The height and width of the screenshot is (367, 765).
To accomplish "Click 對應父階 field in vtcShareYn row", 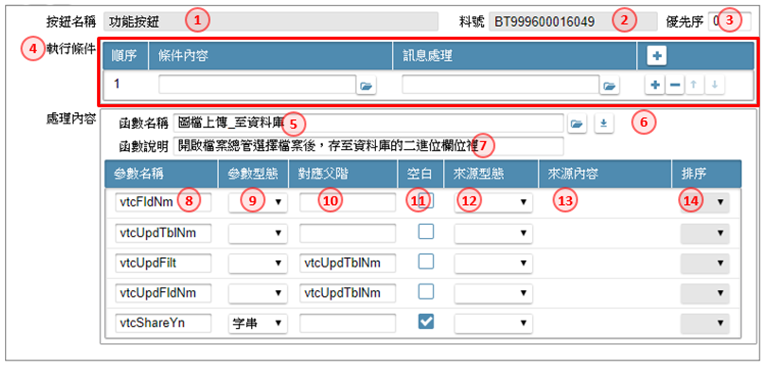I will tap(347, 323).
